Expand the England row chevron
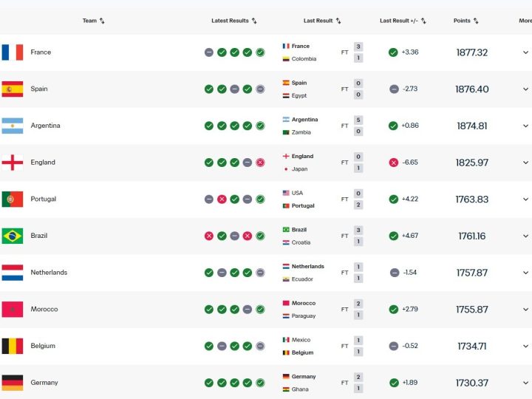 pyautogui.click(x=525, y=163)
